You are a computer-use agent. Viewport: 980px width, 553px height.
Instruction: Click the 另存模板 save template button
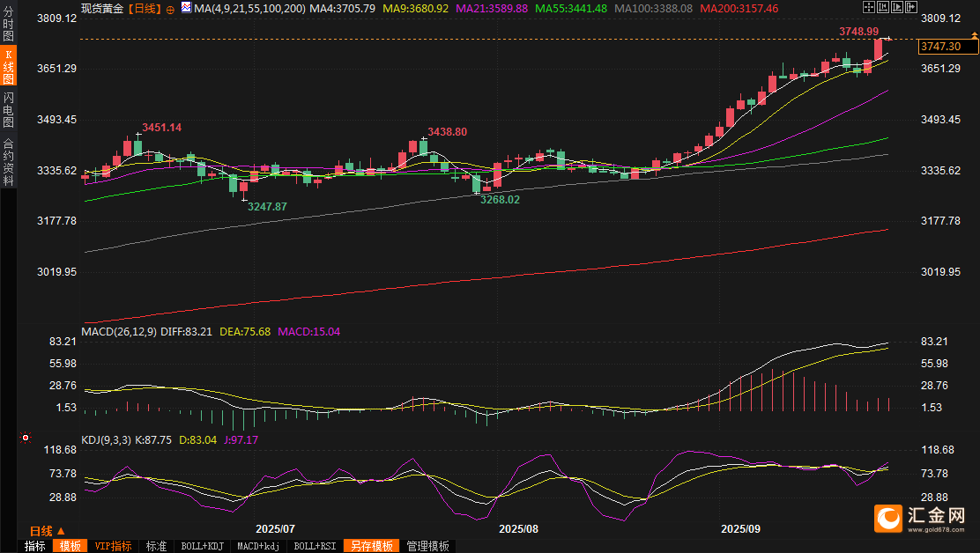pos(371,546)
